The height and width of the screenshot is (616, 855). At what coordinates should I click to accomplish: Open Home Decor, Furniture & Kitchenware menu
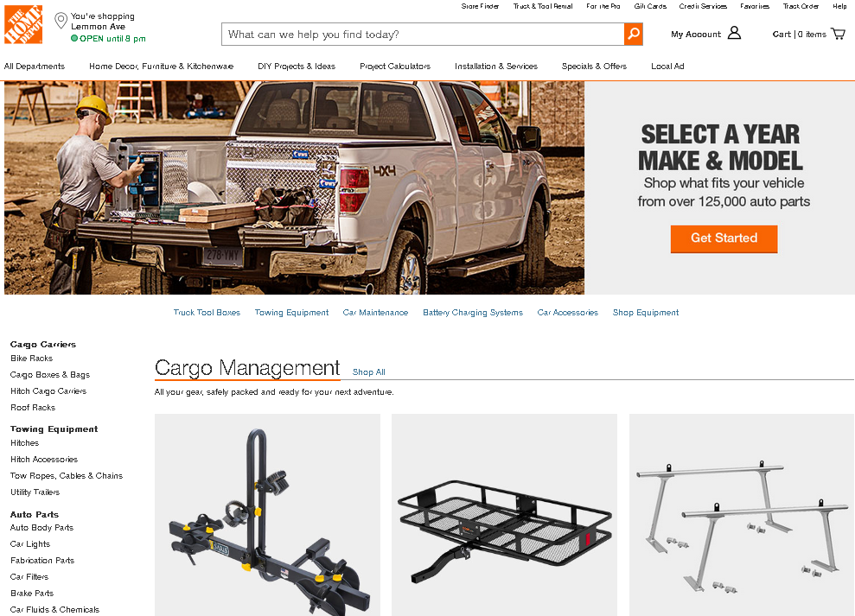pyautogui.click(x=162, y=66)
